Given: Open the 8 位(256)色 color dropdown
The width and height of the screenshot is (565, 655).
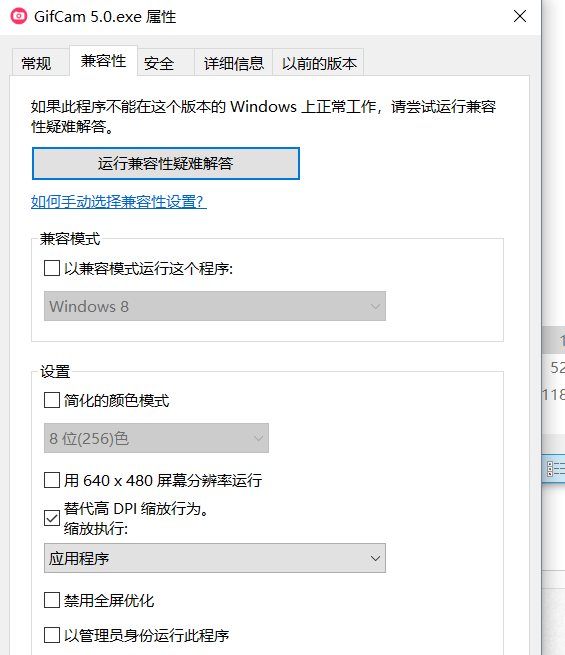Looking at the screenshot, I should click(156, 438).
